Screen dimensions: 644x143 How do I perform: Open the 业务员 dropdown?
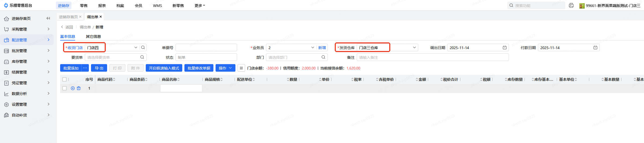pyautogui.click(x=313, y=47)
